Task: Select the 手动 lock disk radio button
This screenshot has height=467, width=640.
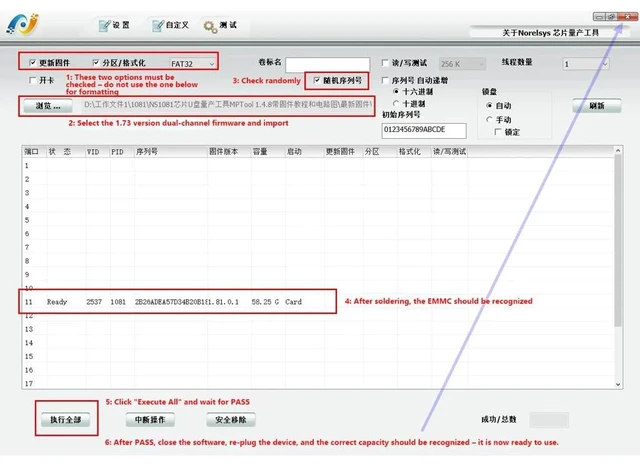Action: pyautogui.click(x=489, y=119)
